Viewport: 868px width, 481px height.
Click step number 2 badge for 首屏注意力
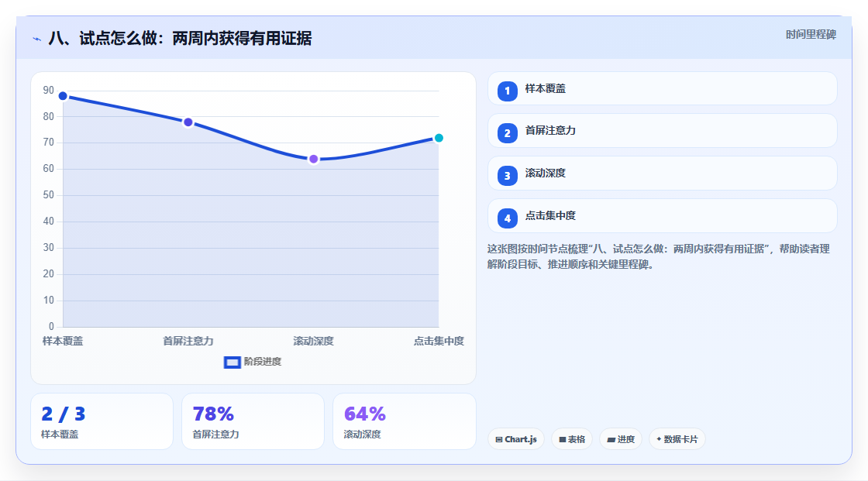(507, 133)
